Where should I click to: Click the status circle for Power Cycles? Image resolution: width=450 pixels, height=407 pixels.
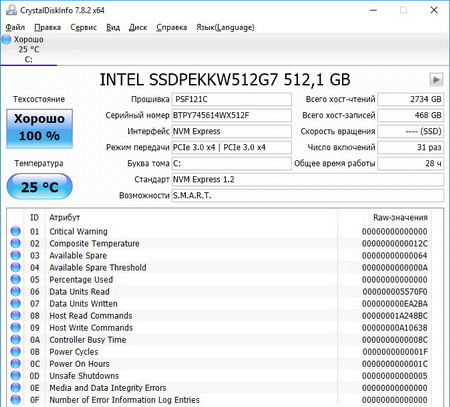tap(16, 351)
